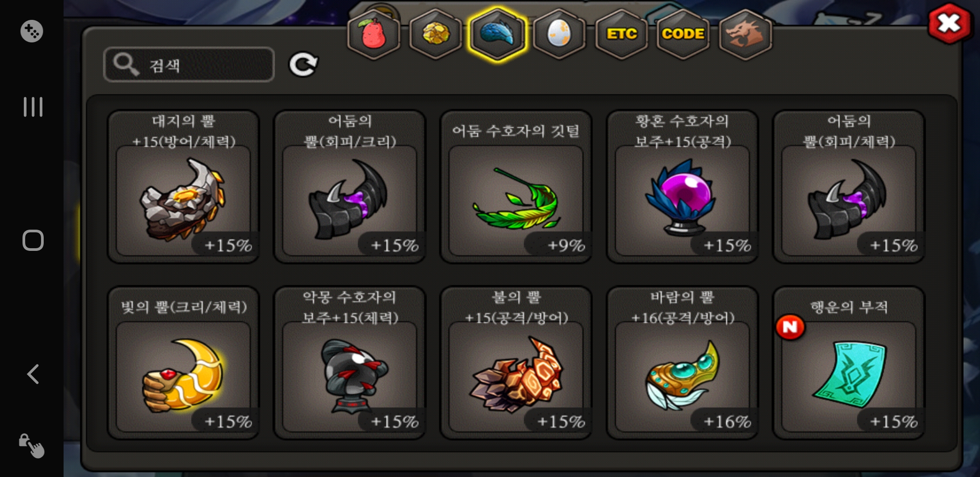Tap the Android back arrow button

pos(33,374)
